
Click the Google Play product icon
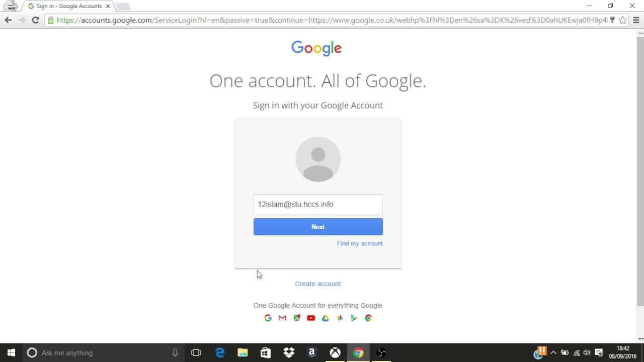354,318
